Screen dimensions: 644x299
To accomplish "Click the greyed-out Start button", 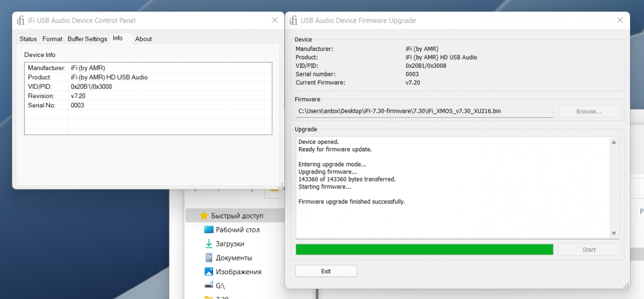I will [589, 250].
